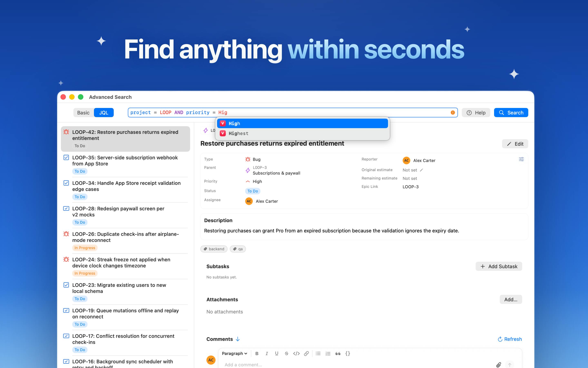Image resolution: width=588 pixels, height=368 pixels.
Task: Edit the Original estimate pencil icon
Action: (x=422, y=170)
